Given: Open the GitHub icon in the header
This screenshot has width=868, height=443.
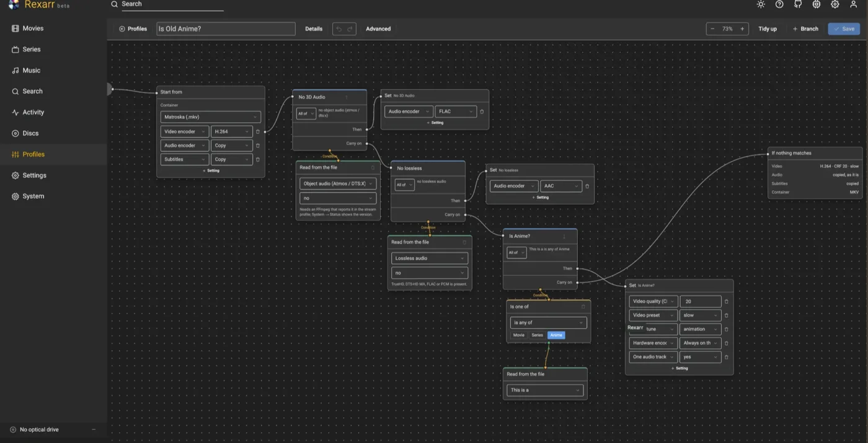Looking at the screenshot, I should point(798,4).
